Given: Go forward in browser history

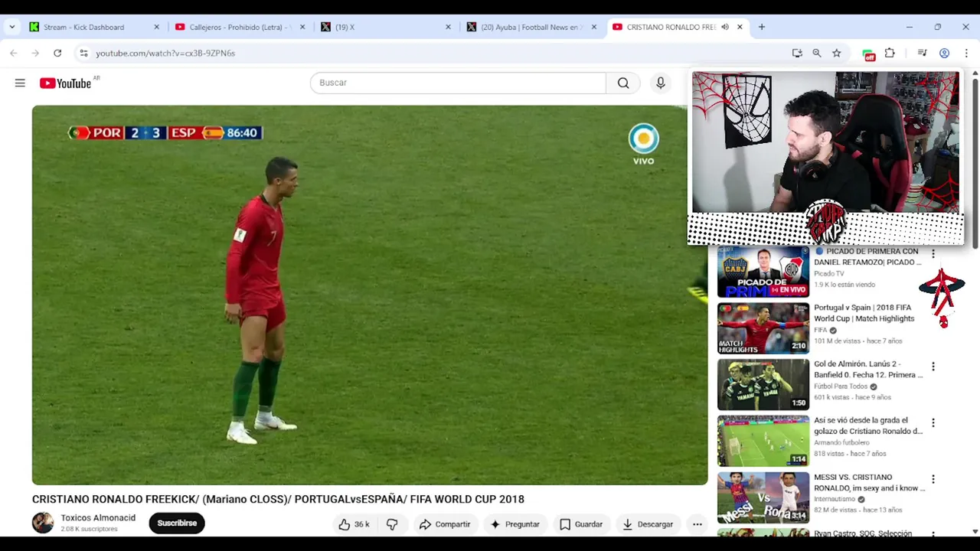Looking at the screenshot, I should click(x=35, y=53).
